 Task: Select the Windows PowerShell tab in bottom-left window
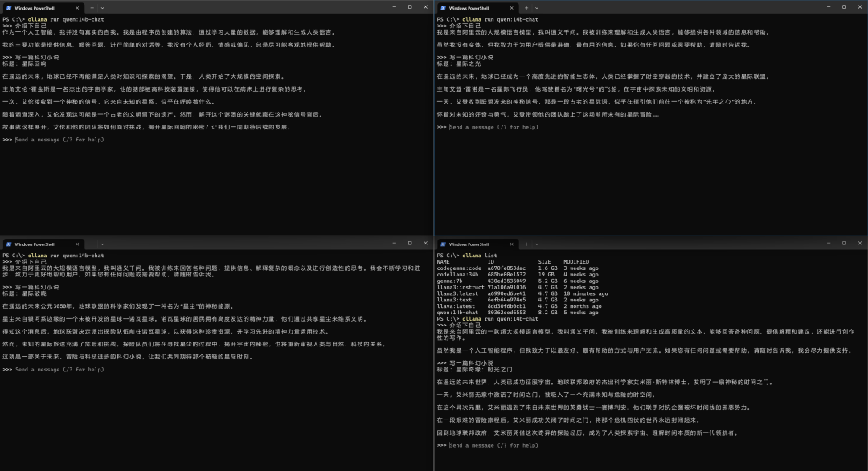[43, 244]
